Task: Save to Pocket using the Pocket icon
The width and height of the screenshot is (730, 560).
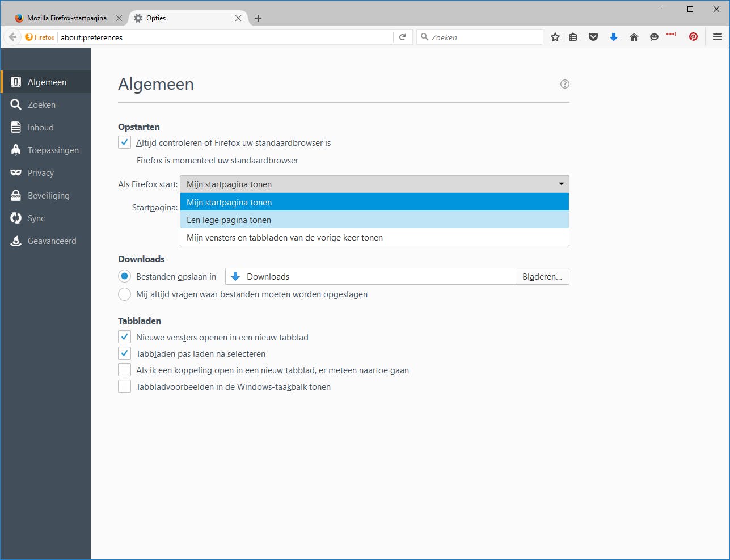Action: point(593,37)
